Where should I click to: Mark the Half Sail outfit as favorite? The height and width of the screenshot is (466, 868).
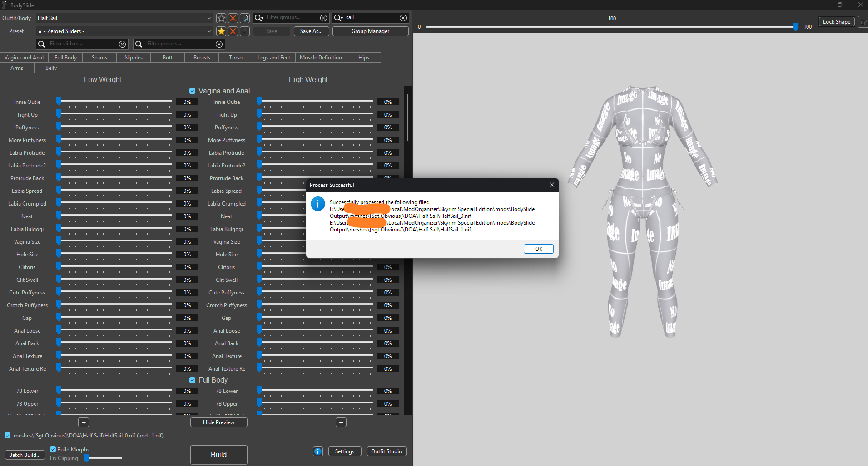point(221,18)
